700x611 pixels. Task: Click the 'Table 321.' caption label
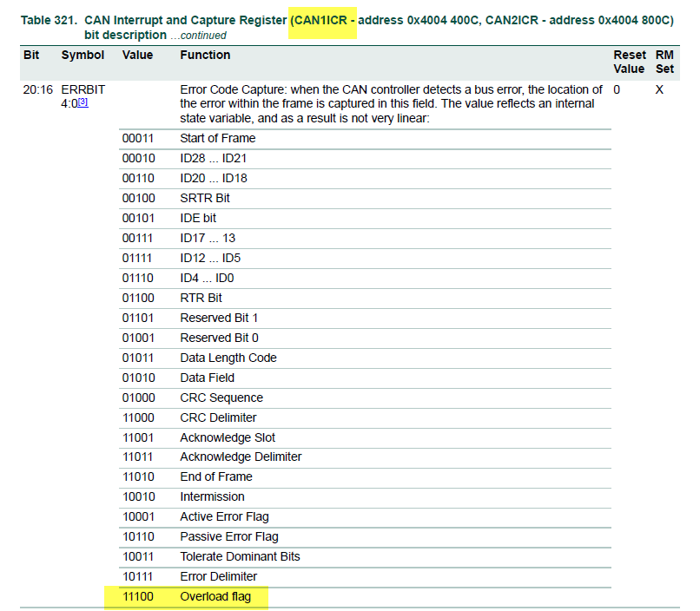click(50, 21)
